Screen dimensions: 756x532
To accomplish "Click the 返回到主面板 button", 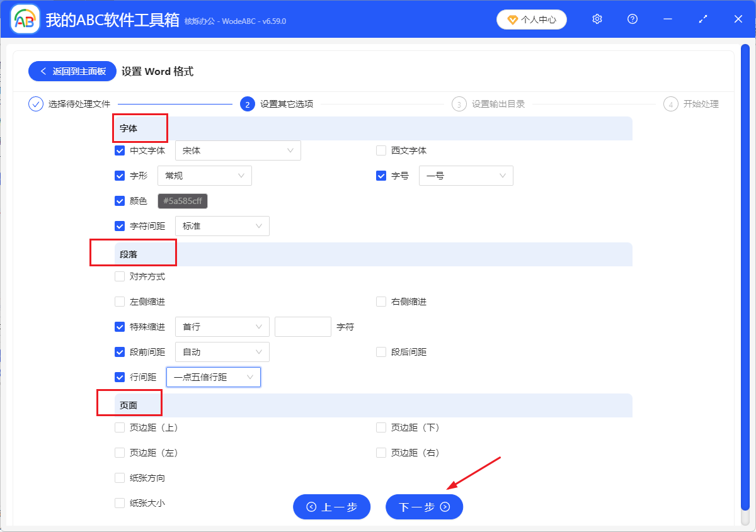I will [72, 71].
